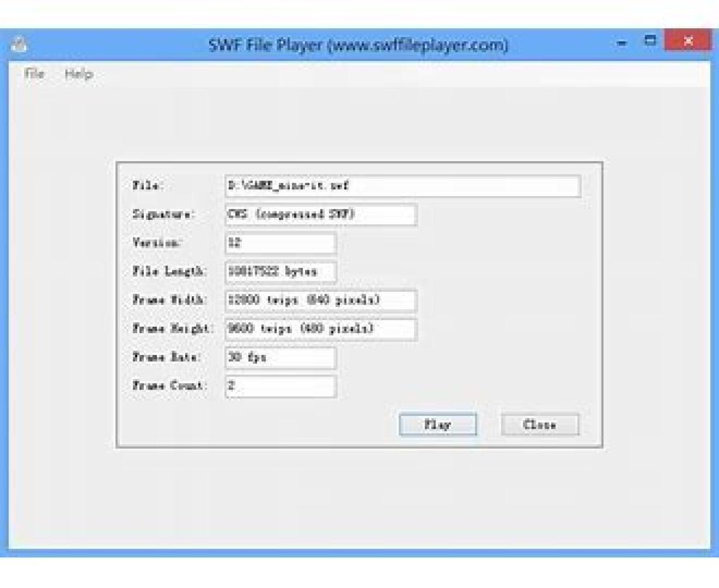Screen dimensions: 719x588
Task: Minimize the SWF File Player window
Action: coord(622,43)
